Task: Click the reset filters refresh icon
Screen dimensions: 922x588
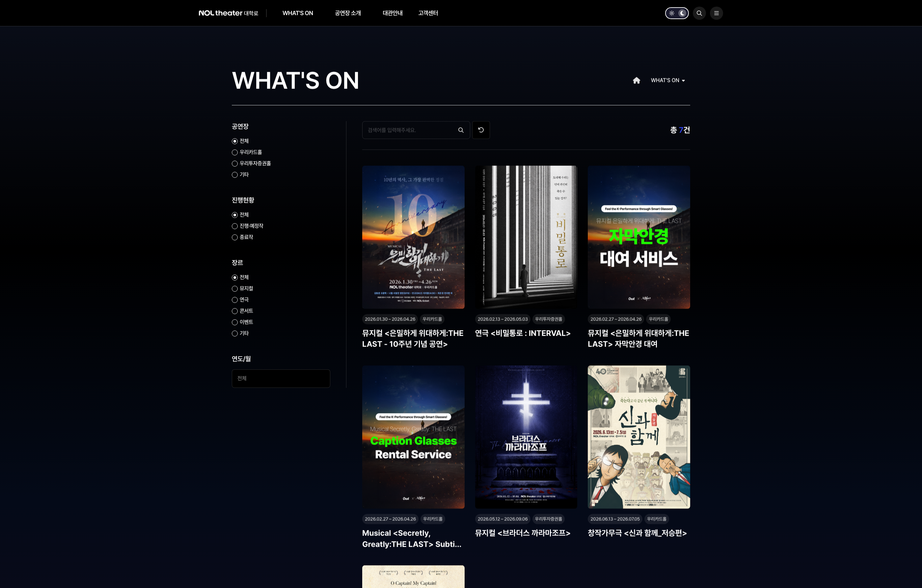Action: 480,130
